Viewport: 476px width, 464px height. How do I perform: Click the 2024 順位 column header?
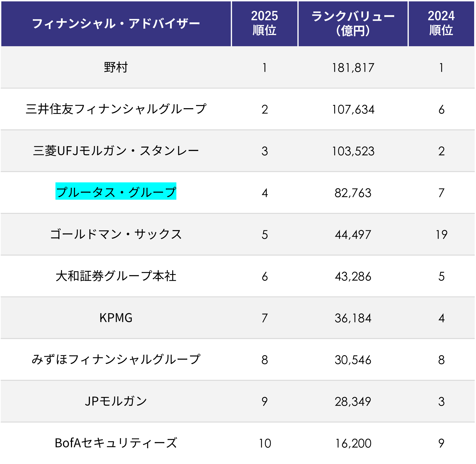[x=441, y=24]
